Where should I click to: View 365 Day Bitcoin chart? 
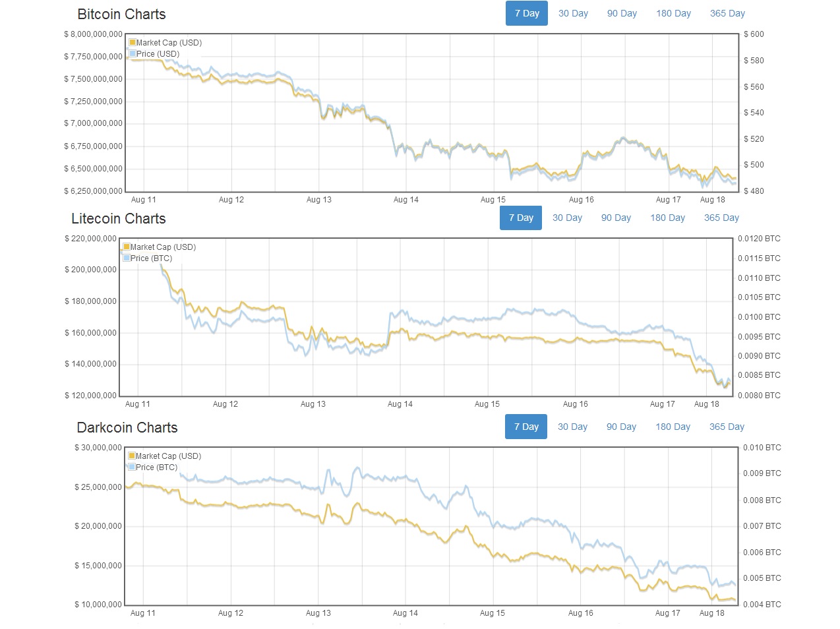pyautogui.click(x=727, y=13)
